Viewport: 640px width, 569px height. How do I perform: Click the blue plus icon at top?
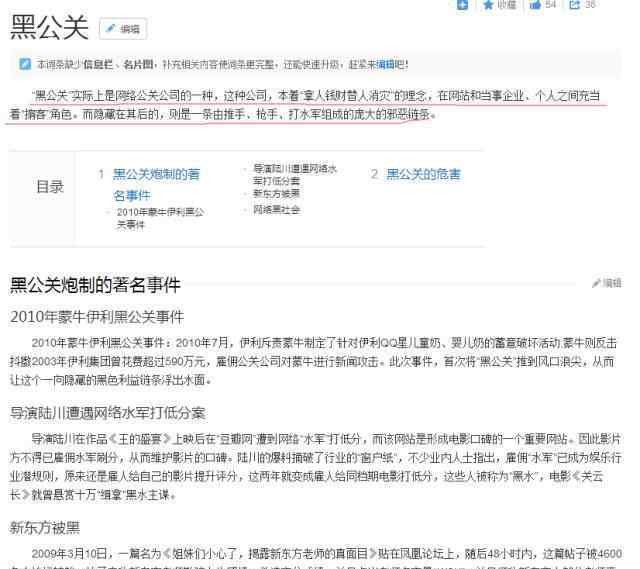(463, 5)
